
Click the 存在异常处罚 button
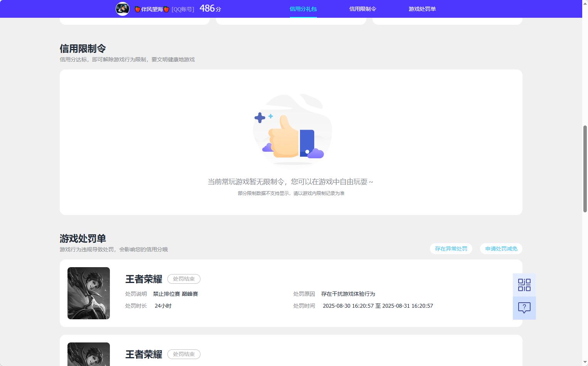(x=451, y=249)
